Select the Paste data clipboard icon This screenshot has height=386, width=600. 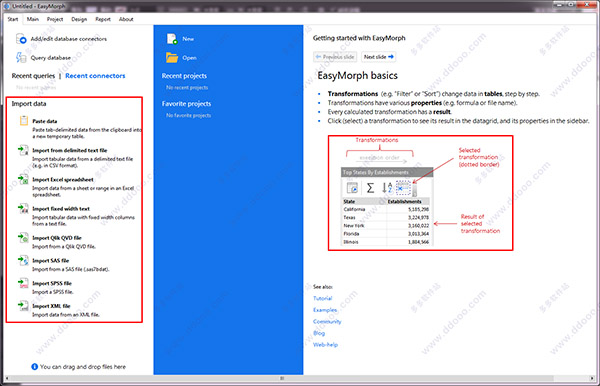[24, 121]
